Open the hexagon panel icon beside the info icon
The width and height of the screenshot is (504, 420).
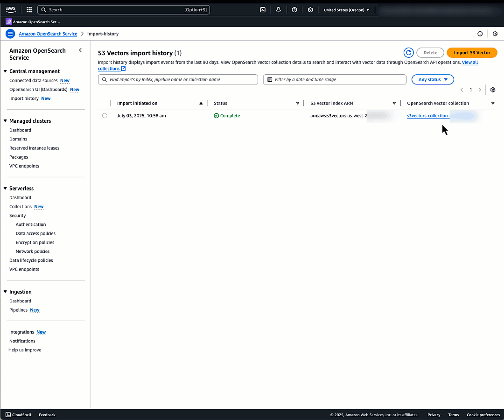point(495,34)
